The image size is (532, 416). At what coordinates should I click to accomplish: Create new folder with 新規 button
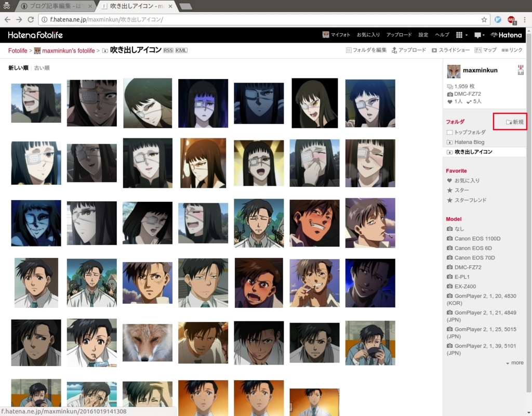pyautogui.click(x=514, y=122)
